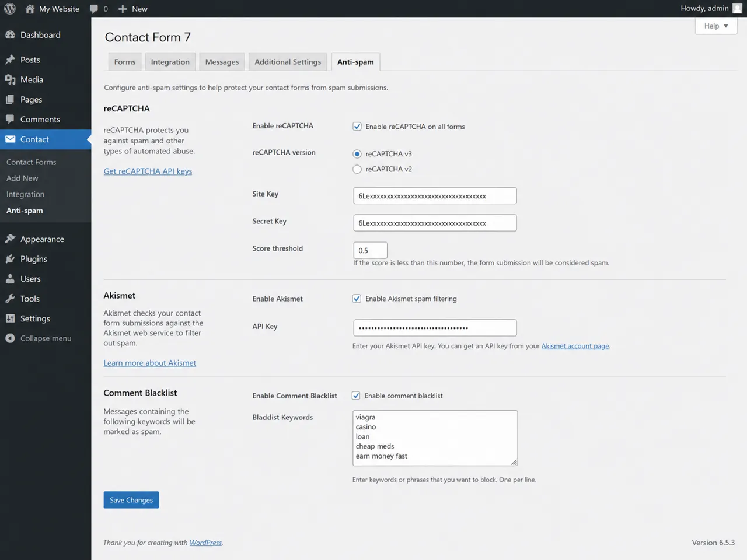The width and height of the screenshot is (747, 560).
Task: Toggle Enable comment blacklist checkbox
Action: click(356, 395)
